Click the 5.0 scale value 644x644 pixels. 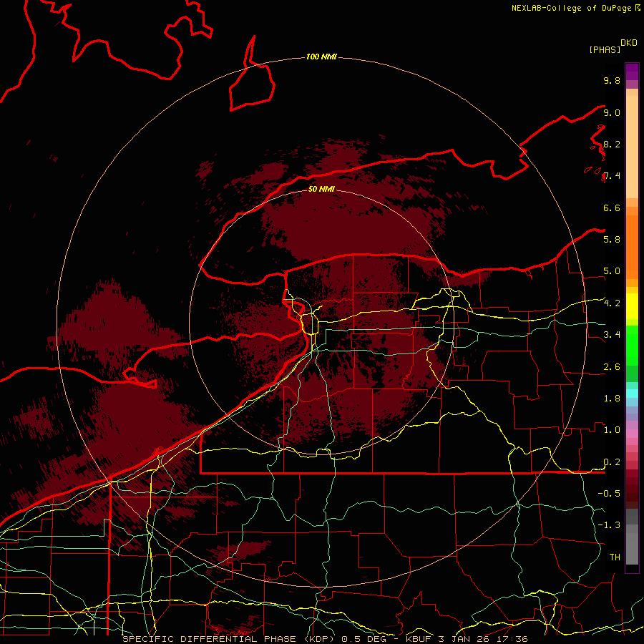click(x=612, y=271)
